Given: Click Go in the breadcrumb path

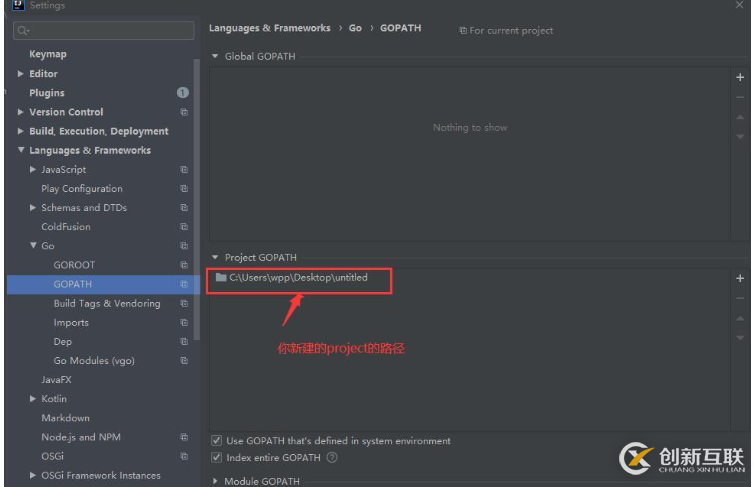Looking at the screenshot, I should [x=355, y=28].
